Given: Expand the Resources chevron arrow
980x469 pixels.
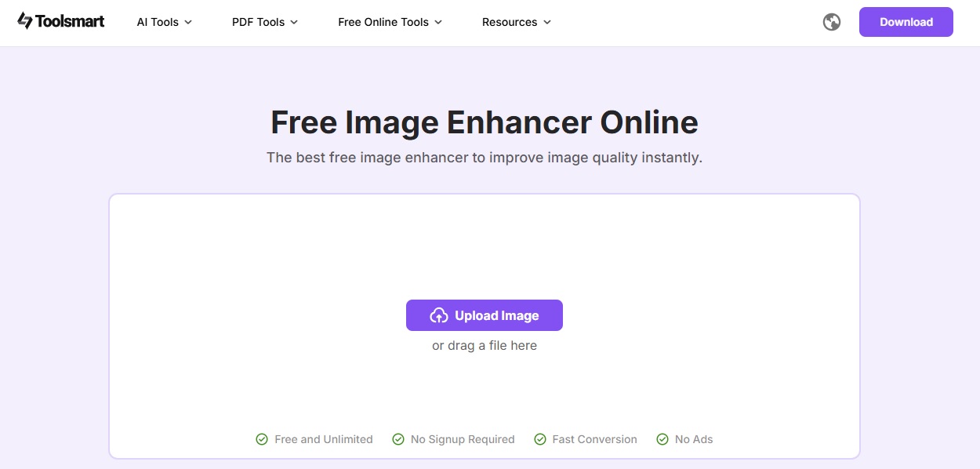Looking at the screenshot, I should pyautogui.click(x=547, y=22).
